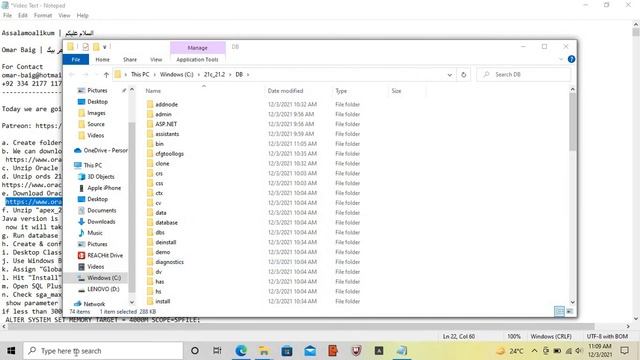This screenshot has height=360, width=640.
Task: Expand the address bar history dropdown
Action: click(x=449, y=75)
